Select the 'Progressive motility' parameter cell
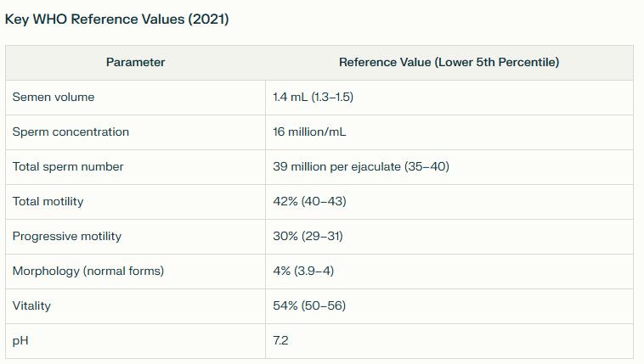The width and height of the screenshot is (644, 364). pos(67,236)
